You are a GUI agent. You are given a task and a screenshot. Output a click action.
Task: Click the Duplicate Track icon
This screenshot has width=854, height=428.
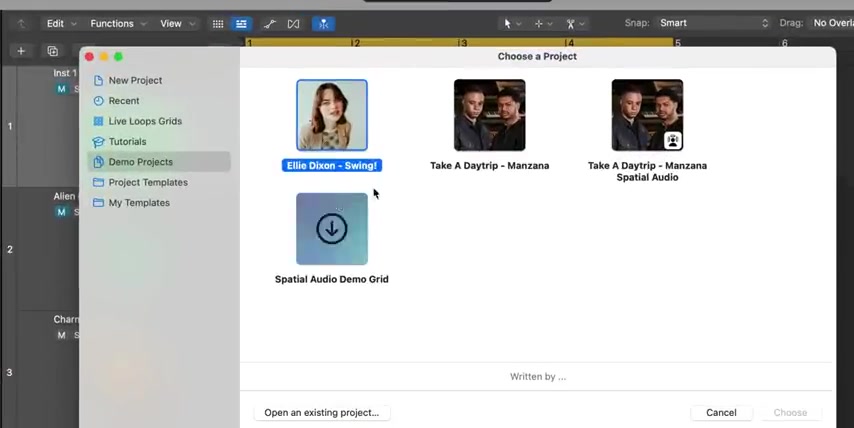[53, 51]
